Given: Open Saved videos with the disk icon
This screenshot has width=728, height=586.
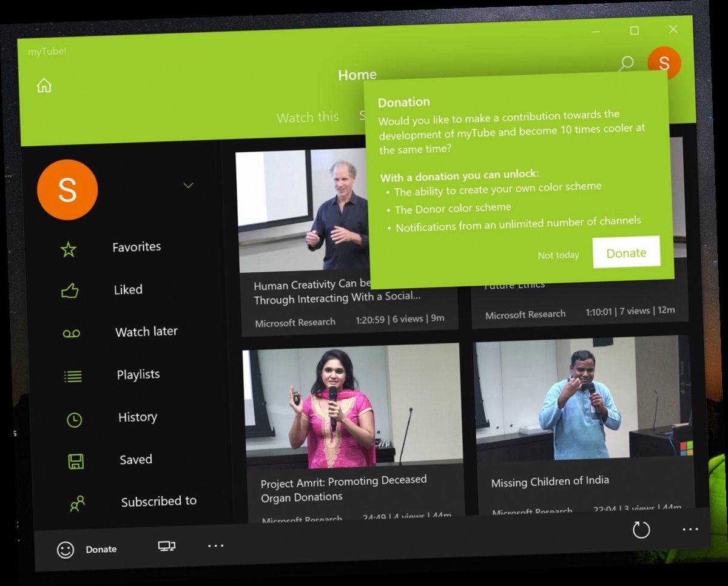Looking at the screenshot, I should (74, 460).
